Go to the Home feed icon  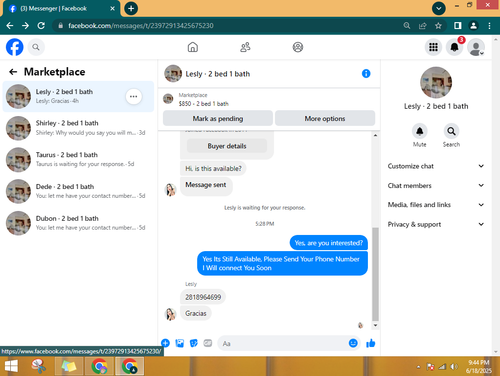pyautogui.click(x=193, y=47)
